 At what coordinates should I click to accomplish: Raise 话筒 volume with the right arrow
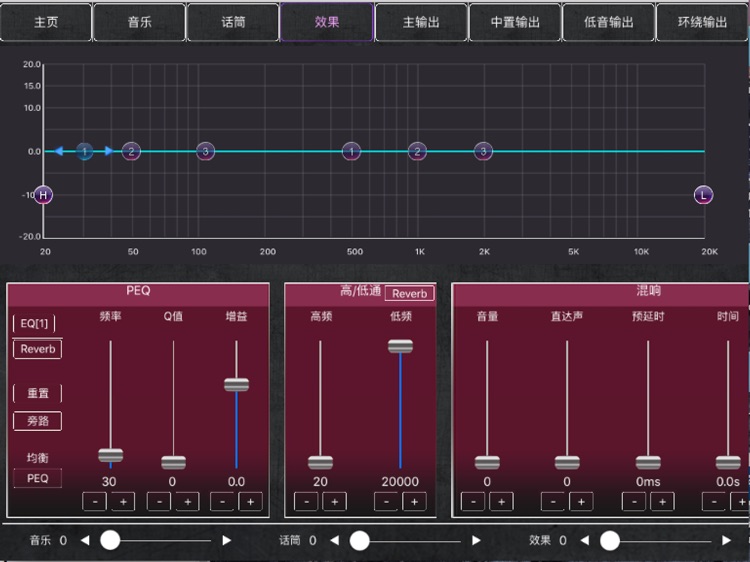coord(476,540)
